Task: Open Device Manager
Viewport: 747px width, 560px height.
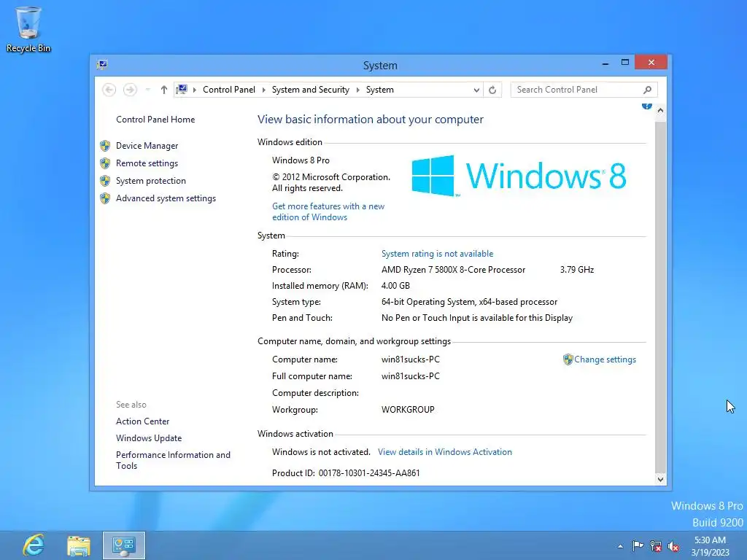Action: tap(147, 146)
